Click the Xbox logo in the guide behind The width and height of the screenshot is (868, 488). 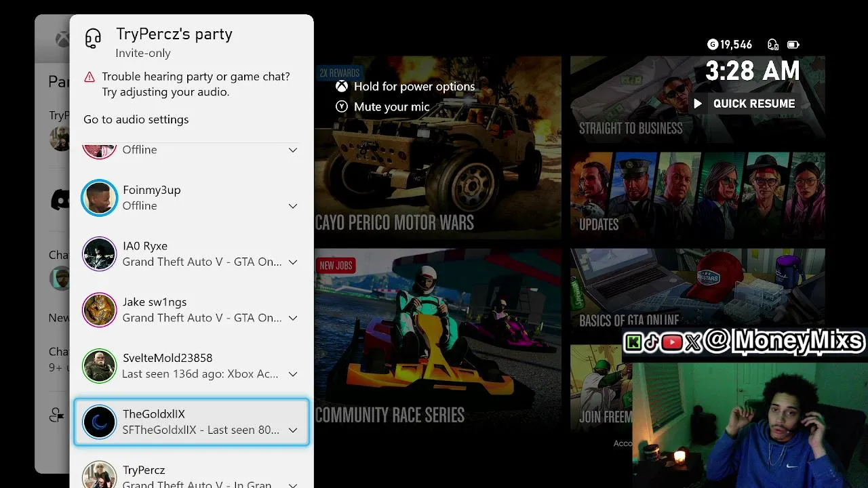pos(63,39)
